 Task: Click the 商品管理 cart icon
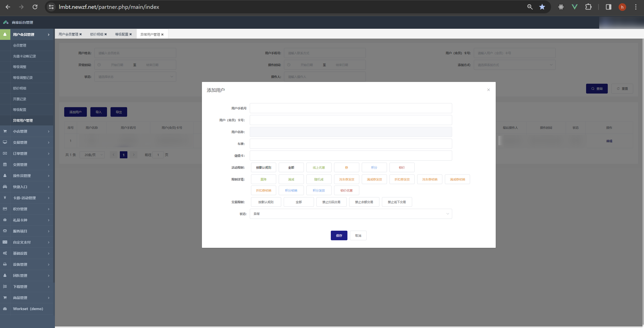point(5,297)
